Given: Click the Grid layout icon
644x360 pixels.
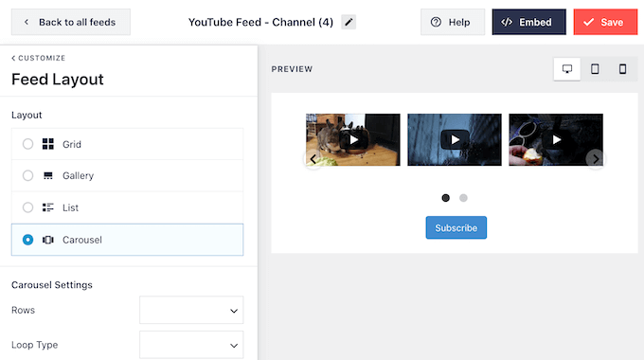Looking at the screenshot, I should coord(48,144).
